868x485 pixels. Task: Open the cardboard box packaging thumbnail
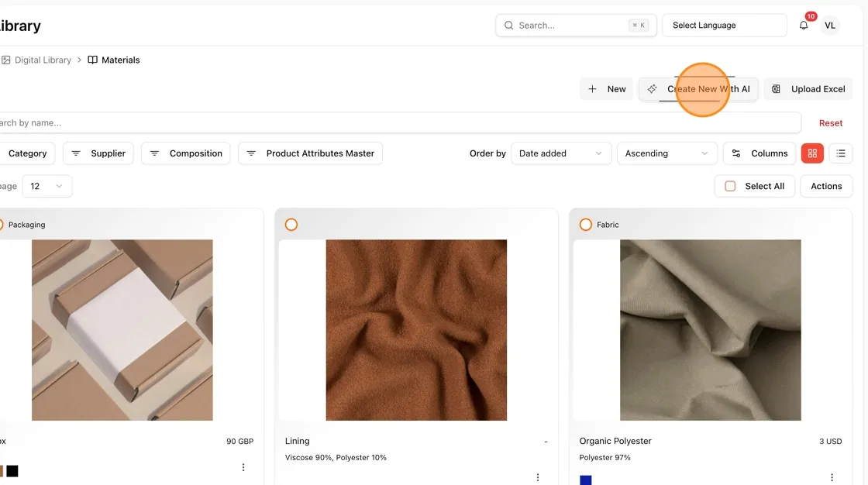pyautogui.click(x=122, y=330)
